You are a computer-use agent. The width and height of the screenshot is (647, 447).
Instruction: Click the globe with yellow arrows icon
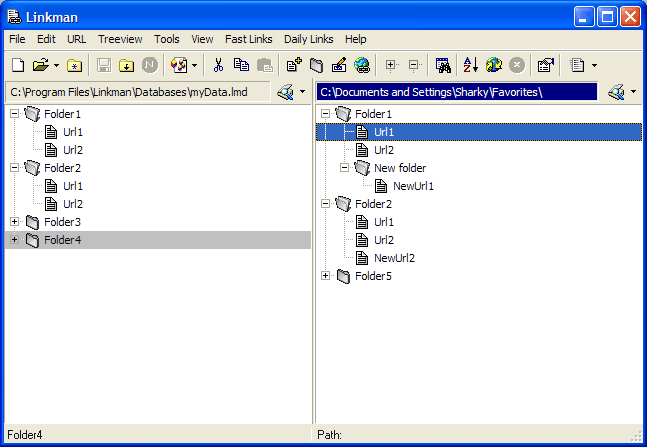point(494,65)
